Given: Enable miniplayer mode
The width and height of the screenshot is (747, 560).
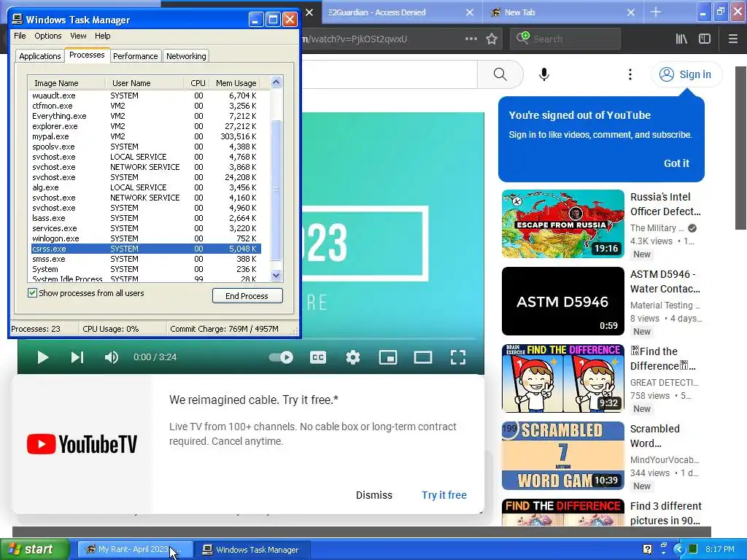Looking at the screenshot, I should (x=388, y=357).
